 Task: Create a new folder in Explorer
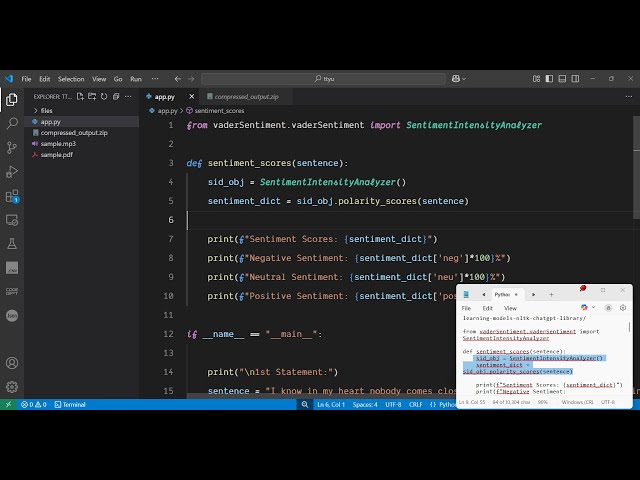pos(92,97)
